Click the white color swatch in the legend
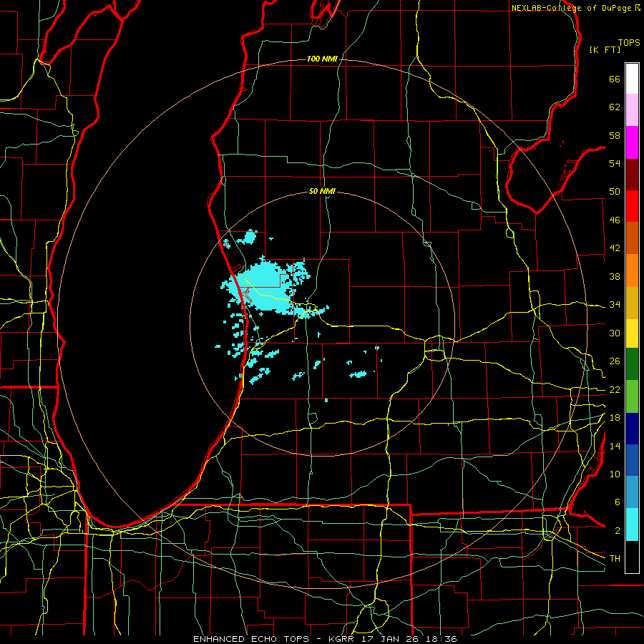The height and width of the screenshot is (644, 644). click(x=632, y=79)
